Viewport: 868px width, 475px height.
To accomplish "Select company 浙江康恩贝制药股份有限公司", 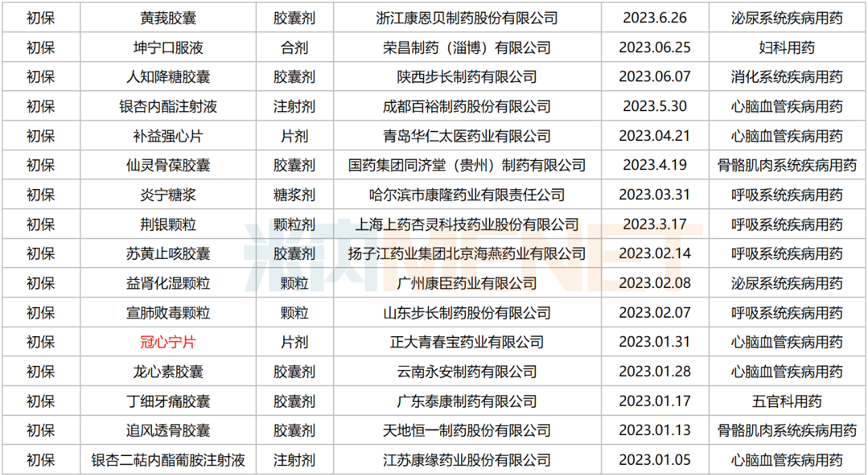I will click(467, 18).
